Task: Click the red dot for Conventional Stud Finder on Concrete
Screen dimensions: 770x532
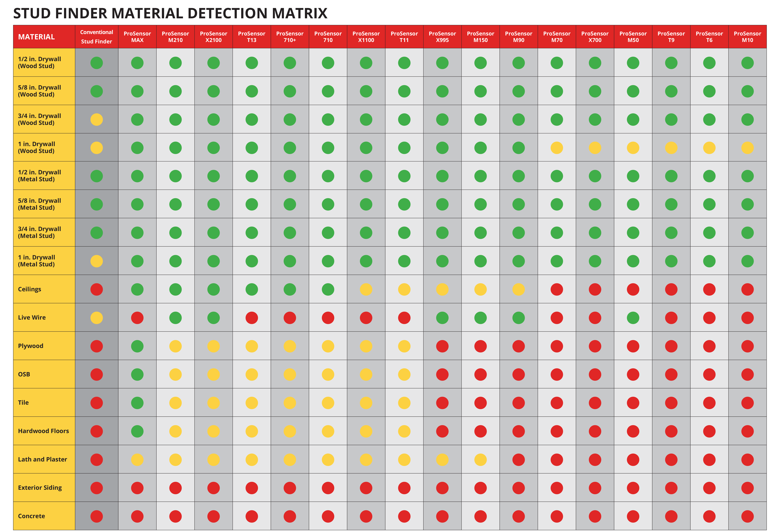Action: click(x=97, y=516)
